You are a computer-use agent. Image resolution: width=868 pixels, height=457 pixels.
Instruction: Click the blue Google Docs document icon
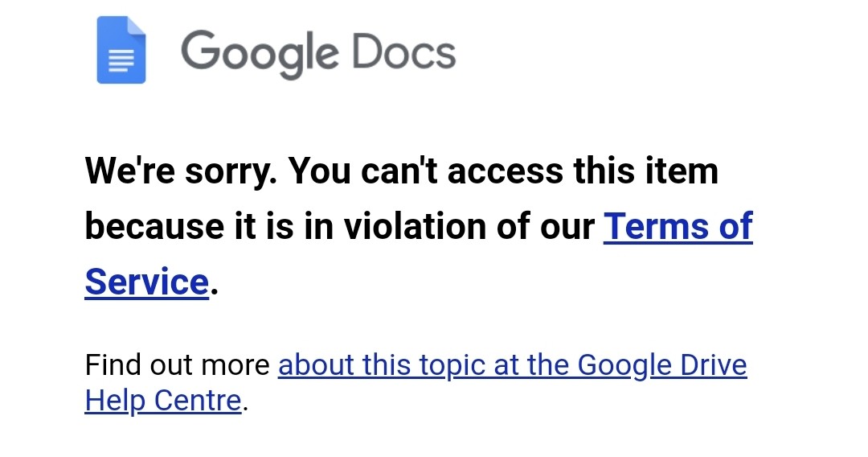tap(121, 50)
